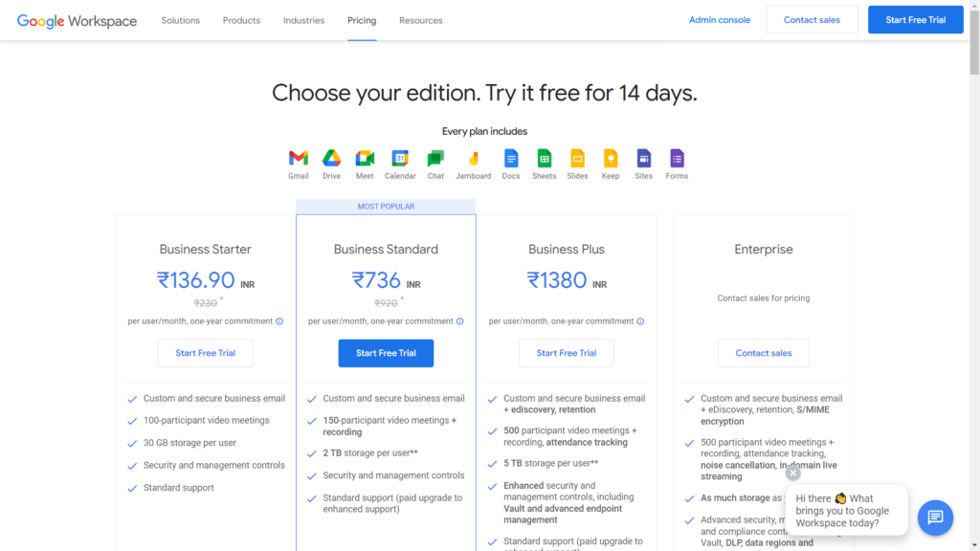Click the Gmail app icon
Viewport: 980px width, 551px height.
(x=299, y=159)
